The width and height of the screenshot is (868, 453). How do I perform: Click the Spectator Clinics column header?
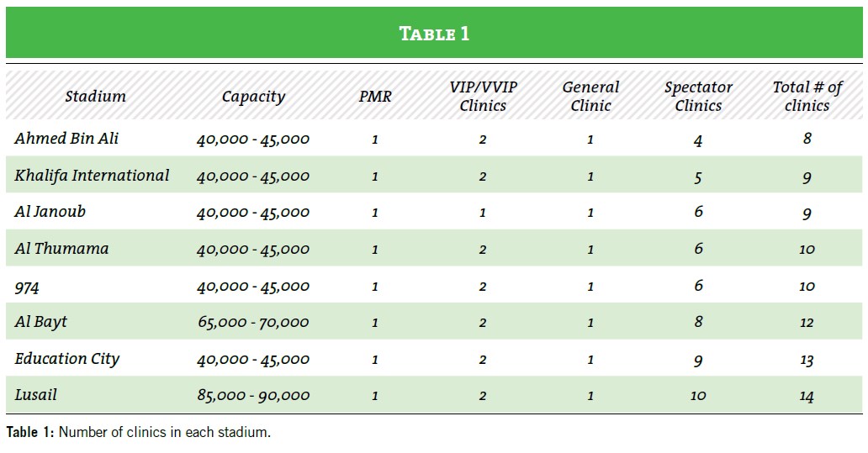pyautogui.click(x=698, y=97)
